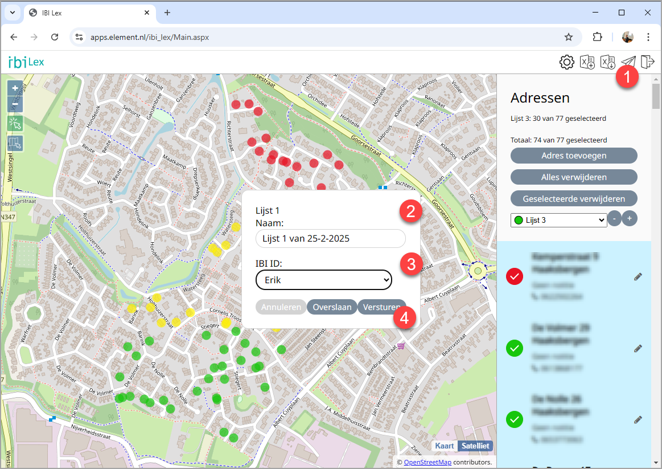Switch map to Kaart view
Image resolution: width=662 pixels, height=469 pixels.
coord(445,446)
